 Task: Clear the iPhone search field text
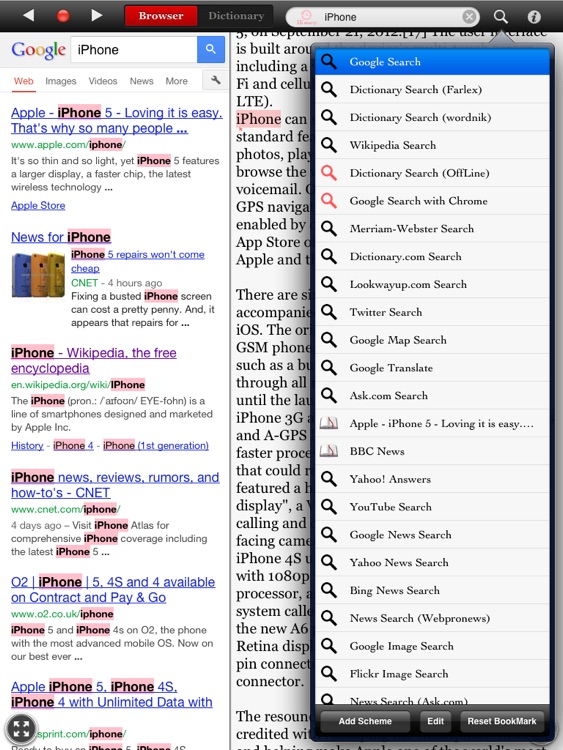pos(469,17)
